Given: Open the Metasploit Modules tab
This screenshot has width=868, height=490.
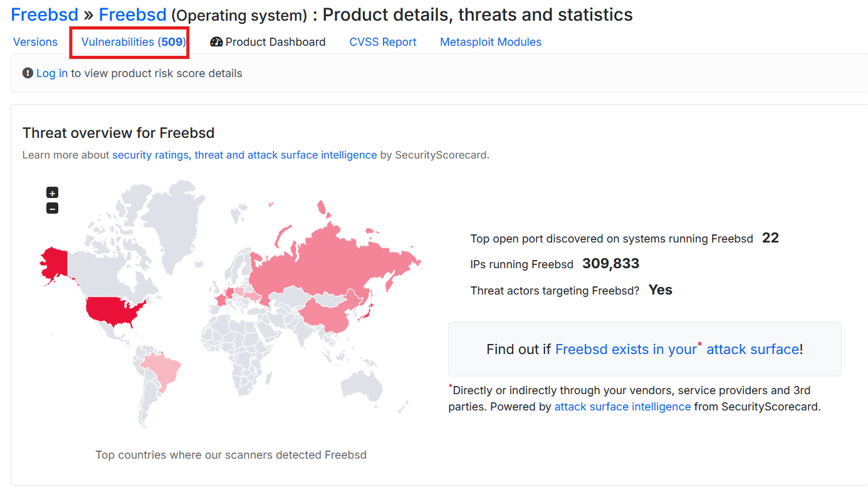Looking at the screenshot, I should [x=490, y=42].
